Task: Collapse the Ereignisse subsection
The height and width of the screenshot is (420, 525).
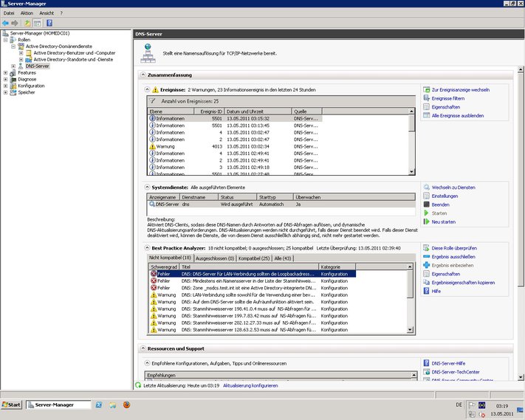Action: [x=147, y=89]
